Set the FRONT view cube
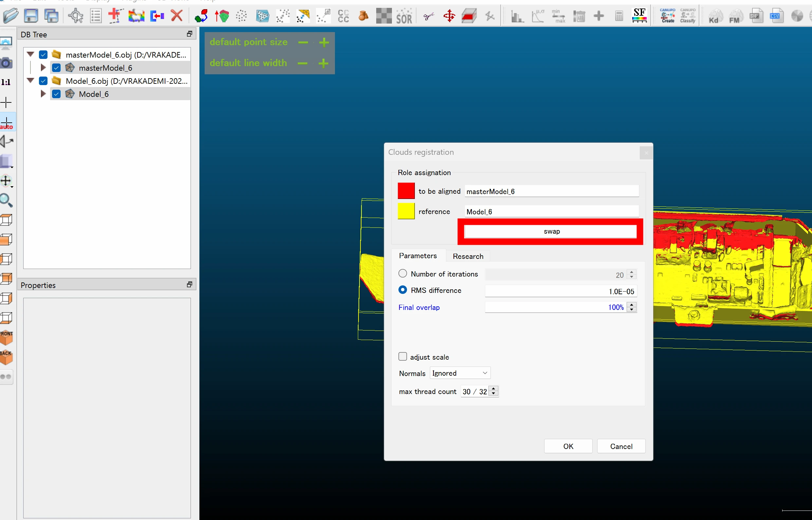The image size is (812, 520). click(6, 338)
